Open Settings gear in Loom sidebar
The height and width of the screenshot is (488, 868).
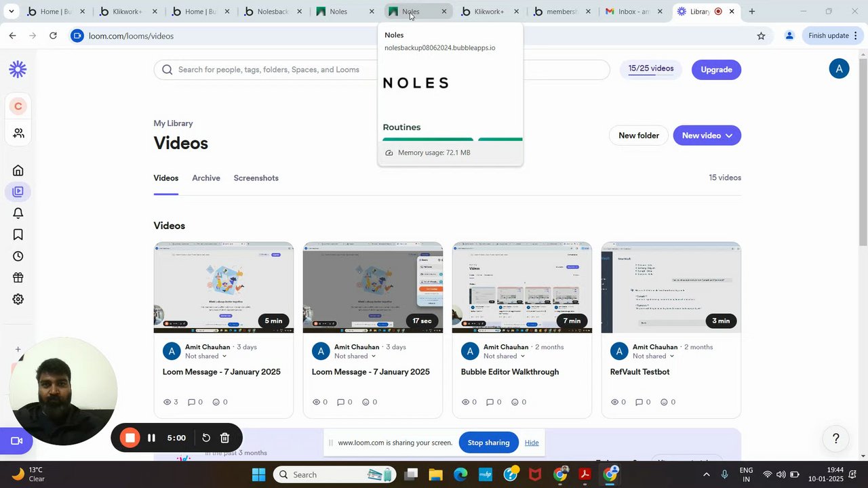(18, 299)
